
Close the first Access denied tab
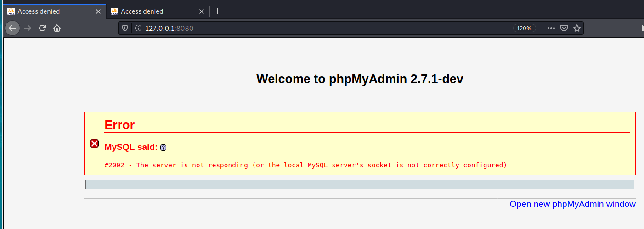[x=98, y=11]
